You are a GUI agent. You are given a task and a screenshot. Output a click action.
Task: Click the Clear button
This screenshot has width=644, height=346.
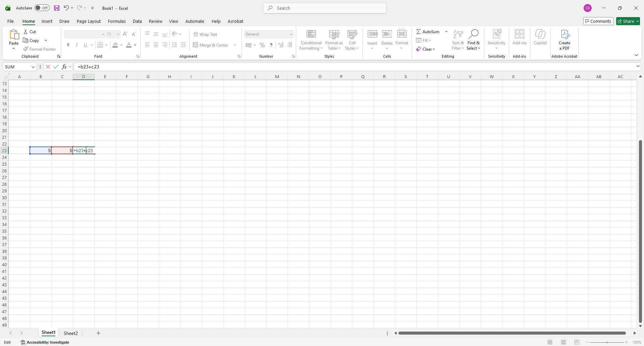tap(425, 49)
